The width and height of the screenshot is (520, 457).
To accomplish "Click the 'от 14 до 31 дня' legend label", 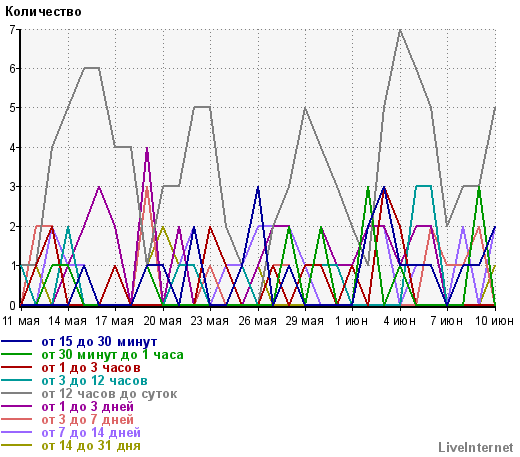I will (91, 446).
